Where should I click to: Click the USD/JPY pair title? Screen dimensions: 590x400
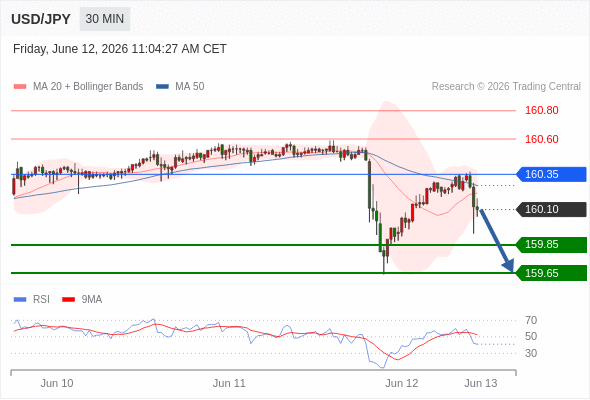pos(41,19)
